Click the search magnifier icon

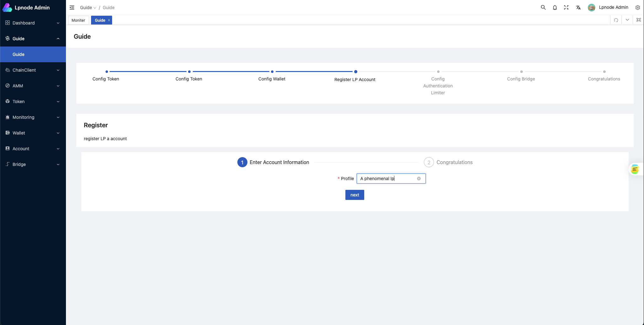[x=543, y=8]
